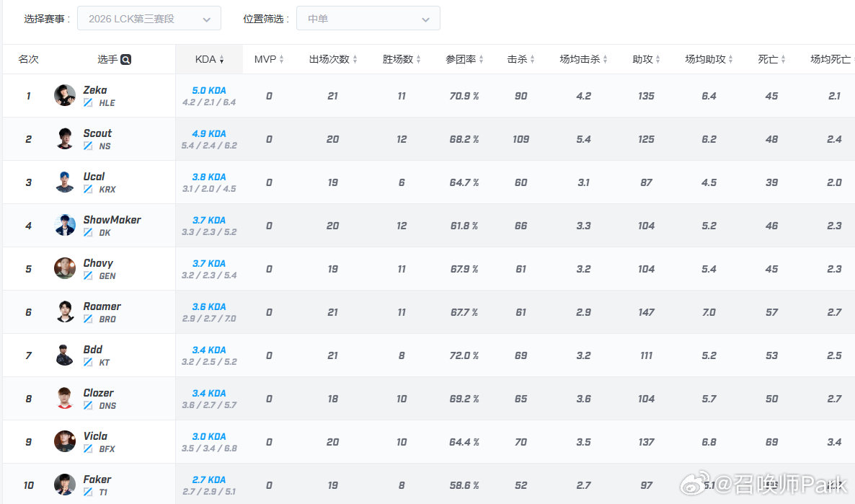Click the 名次 column header
The width and height of the screenshot is (855, 504).
[x=28, y=59]
